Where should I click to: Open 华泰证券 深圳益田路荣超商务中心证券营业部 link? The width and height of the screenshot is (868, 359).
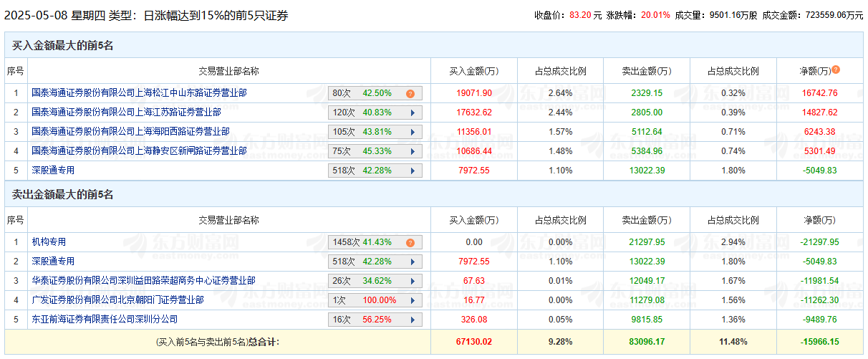[143, 281]
